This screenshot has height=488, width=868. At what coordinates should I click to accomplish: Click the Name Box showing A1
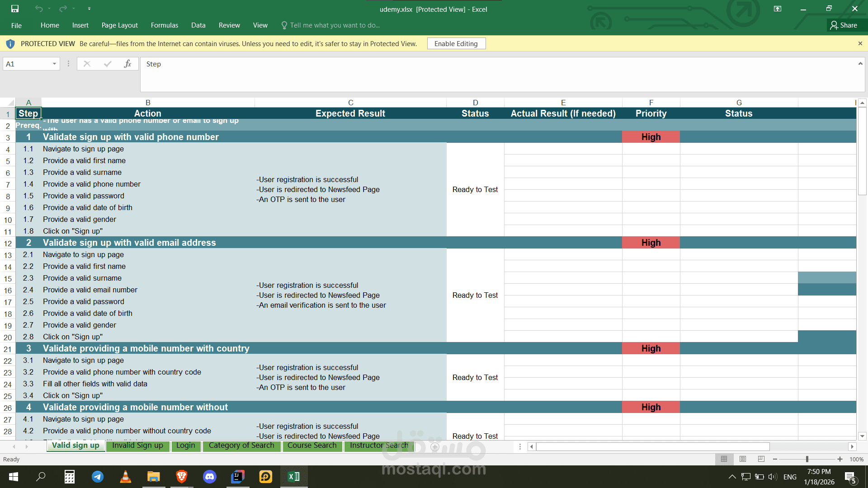point(27,64)
